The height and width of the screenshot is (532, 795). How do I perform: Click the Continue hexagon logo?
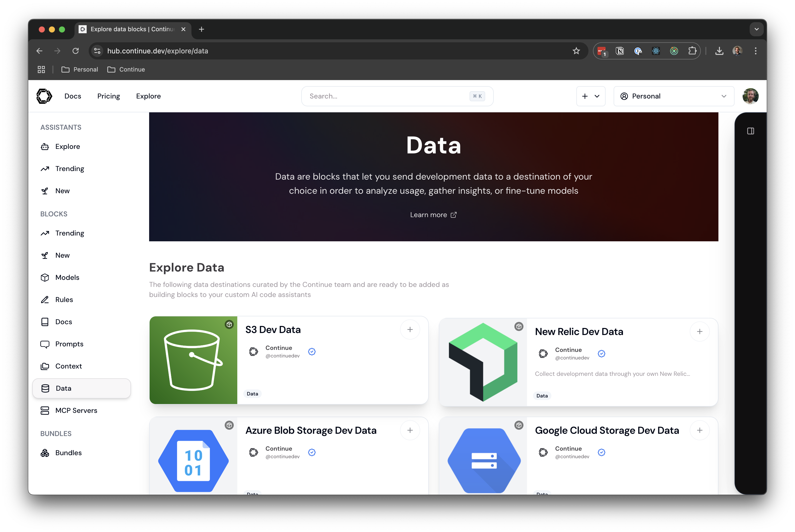point(44,96)
